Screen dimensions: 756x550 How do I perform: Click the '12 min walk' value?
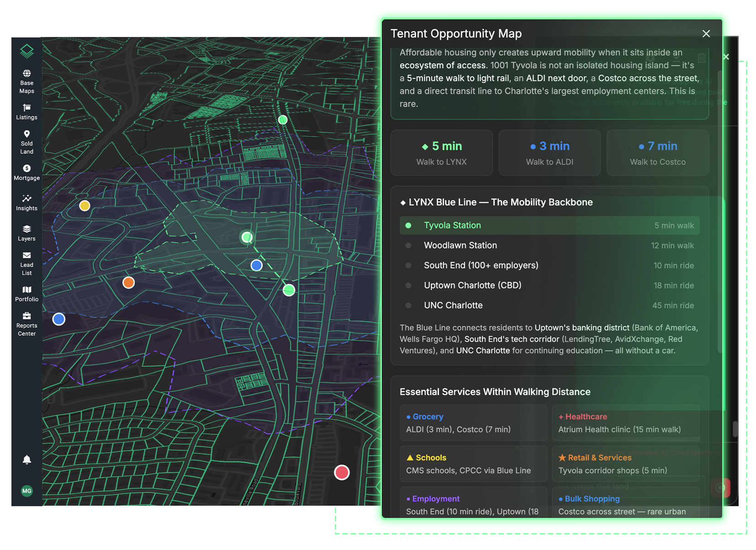coord(672,246)
